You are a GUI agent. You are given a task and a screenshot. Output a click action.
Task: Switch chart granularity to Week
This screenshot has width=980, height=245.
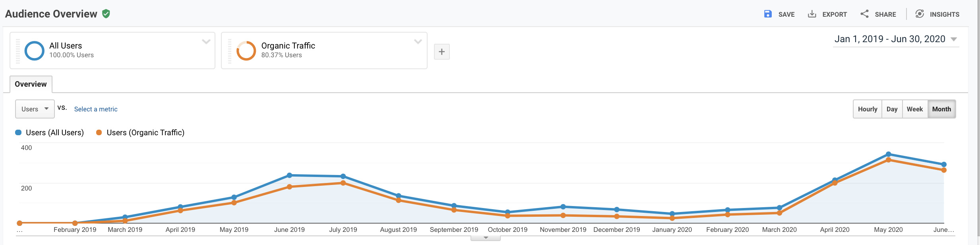[915, 109]
